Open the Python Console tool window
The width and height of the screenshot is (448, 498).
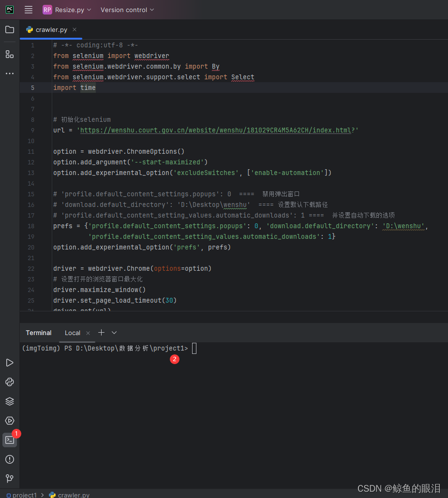[10, 382]
